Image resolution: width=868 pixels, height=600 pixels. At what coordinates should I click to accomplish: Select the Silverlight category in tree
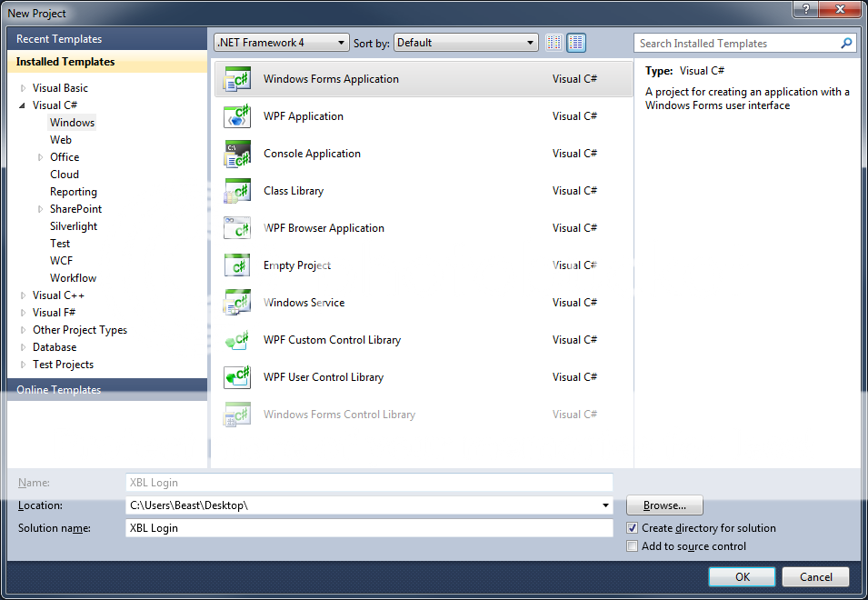pos(74,226)
